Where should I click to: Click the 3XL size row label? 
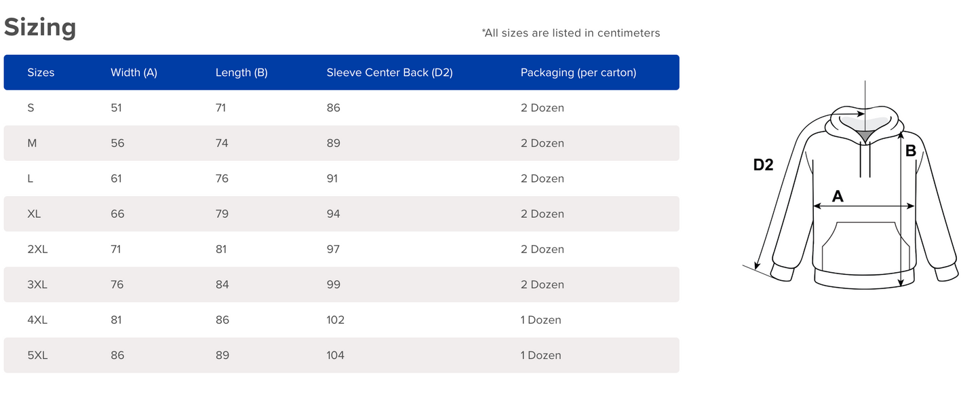click(x=37, y=284)
